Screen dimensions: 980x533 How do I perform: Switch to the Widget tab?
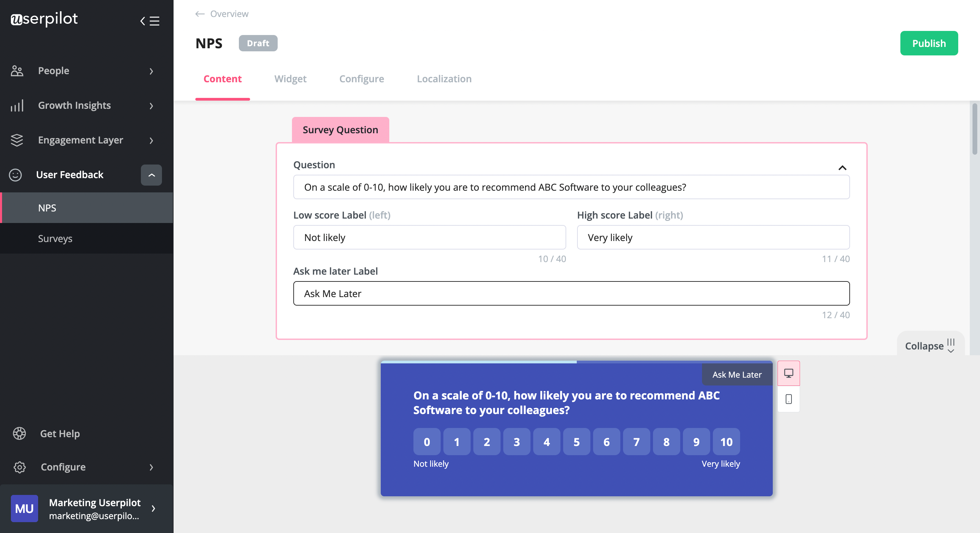(x=290, y=79)
